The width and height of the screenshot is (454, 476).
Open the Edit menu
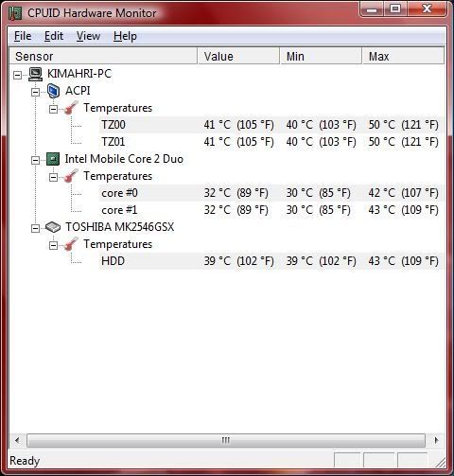(54, 36)
